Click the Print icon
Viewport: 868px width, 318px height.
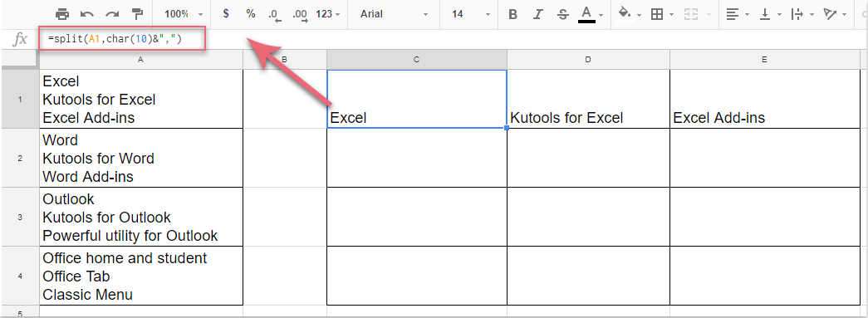pyautogui.click(x=62, y=14)
